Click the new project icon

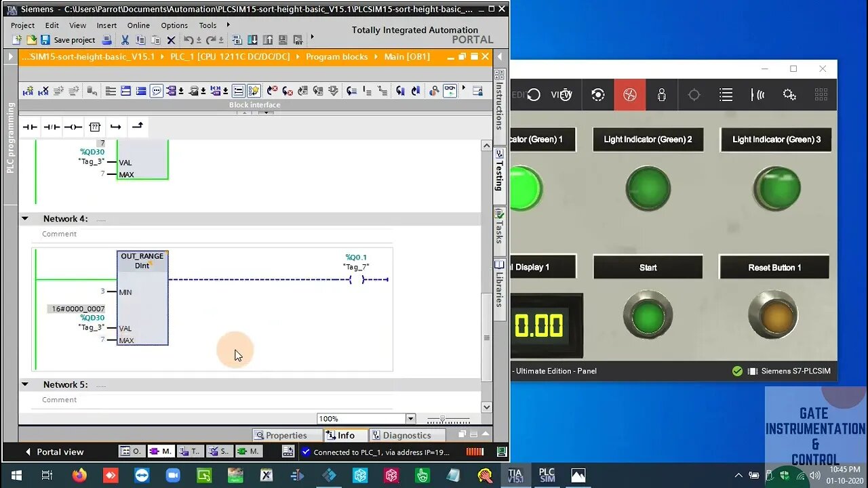click(x=17, y=40)
